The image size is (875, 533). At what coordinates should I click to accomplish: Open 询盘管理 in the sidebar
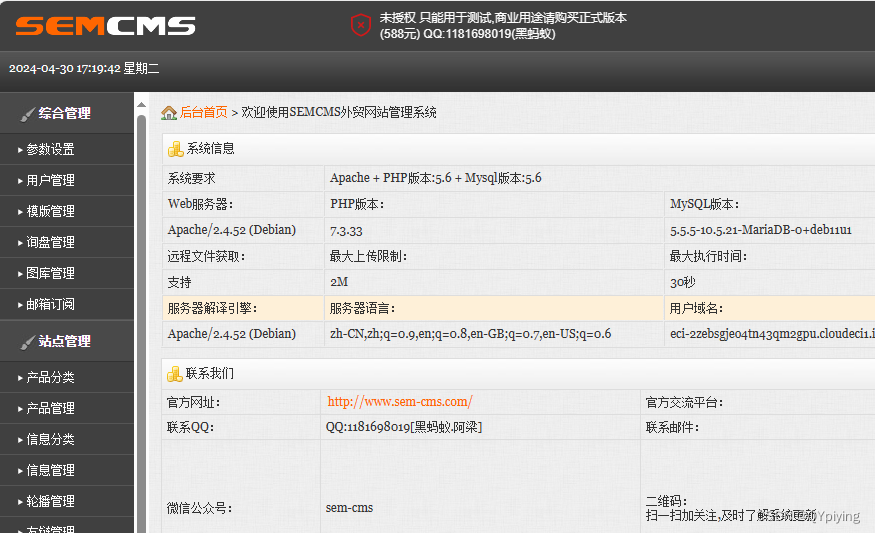(x=50, y=242)
